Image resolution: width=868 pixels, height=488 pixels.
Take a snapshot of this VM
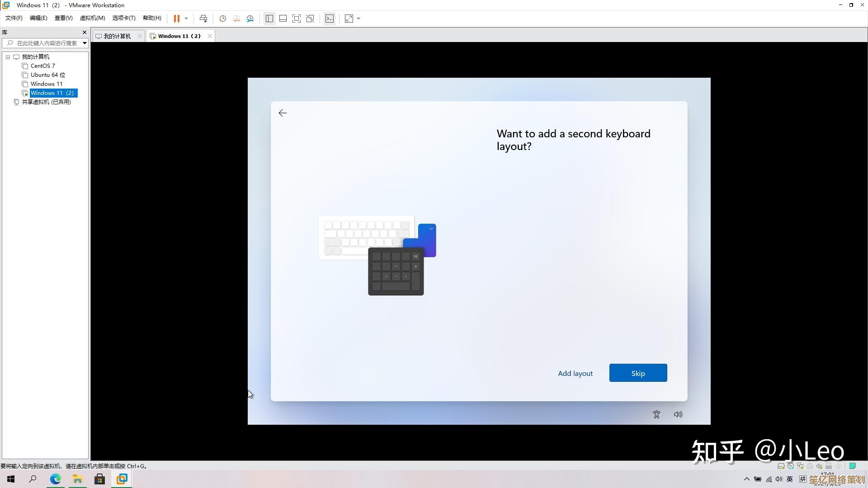[222, 19]
